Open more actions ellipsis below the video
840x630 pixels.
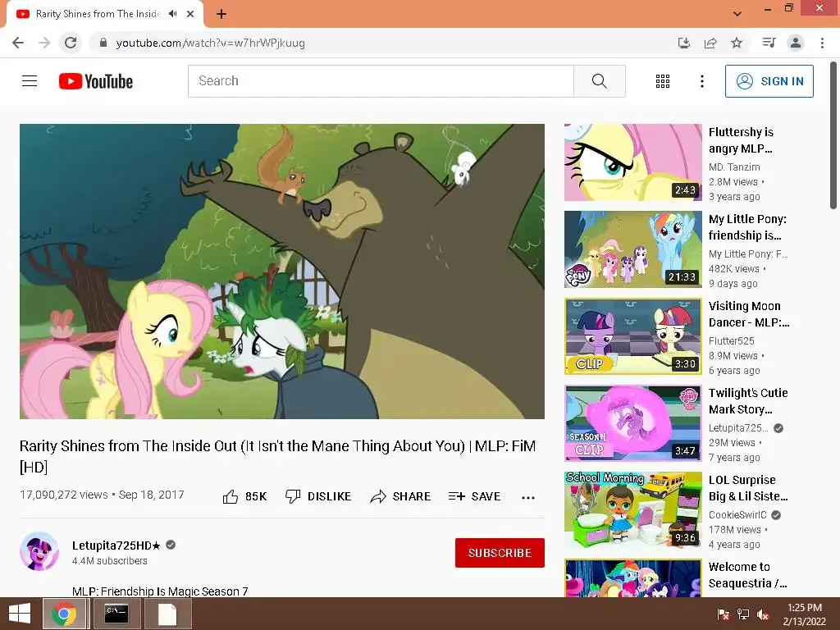click(x=528, y=498)
